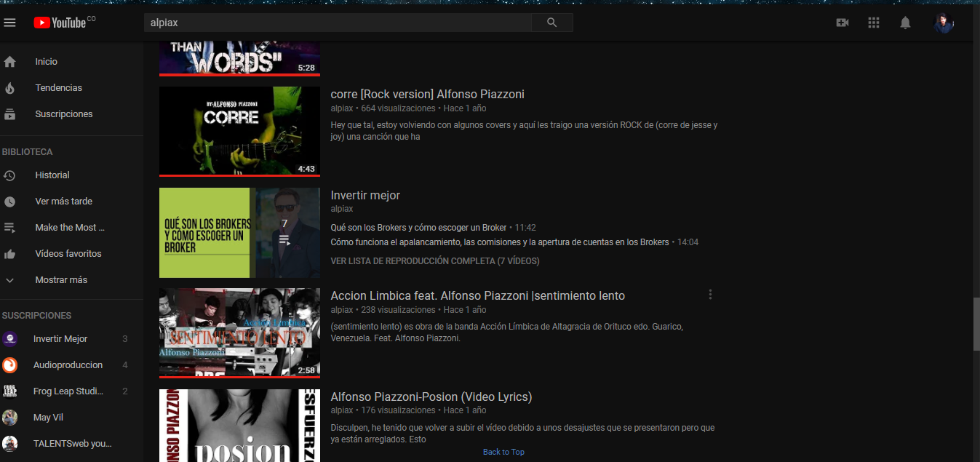Open TALENTSweb you... subscription name
980x462 pixels.
point(72,444)
